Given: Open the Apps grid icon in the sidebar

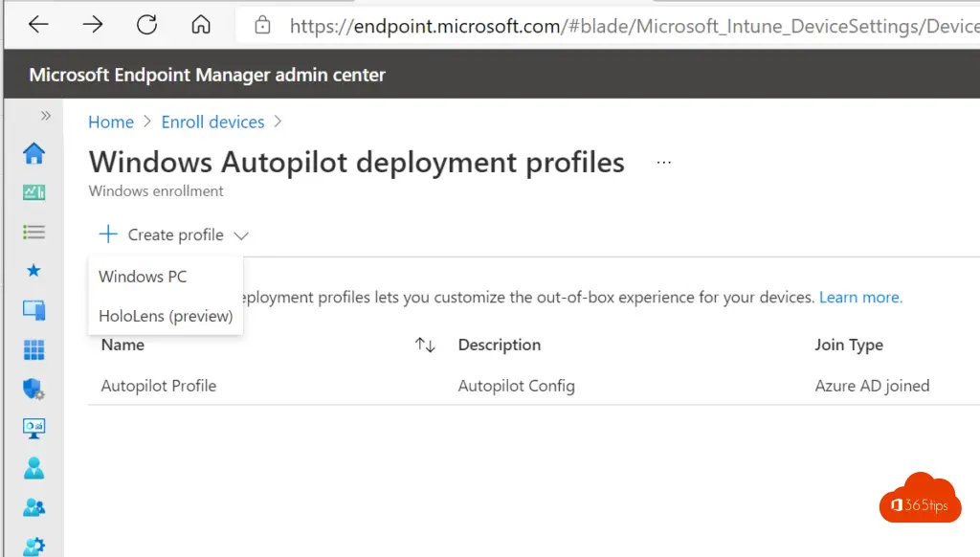Looking at the screenshot, I should (33, 349).
